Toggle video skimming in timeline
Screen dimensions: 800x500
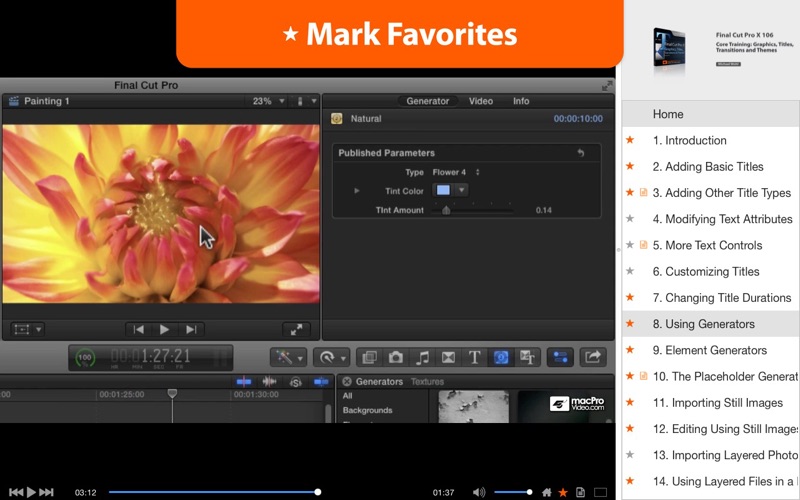coord(244,381)
